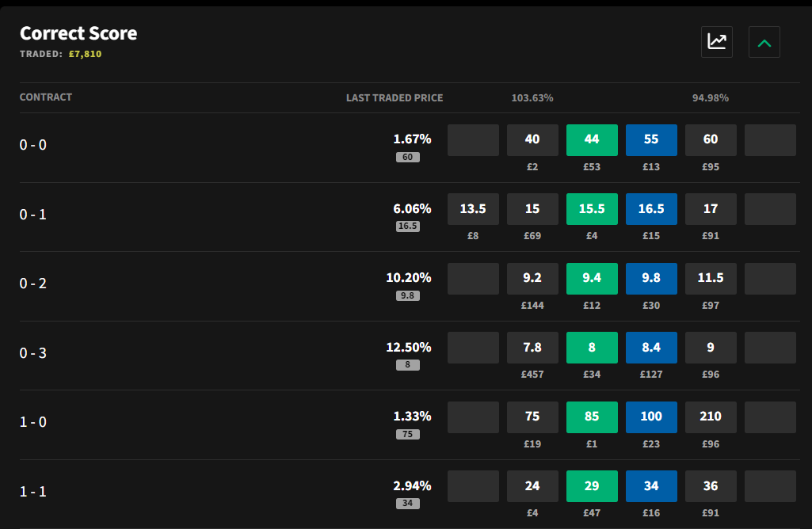Screen dimensions: 812x529
Task: Click 34 lay odds for 1-1
Action: pos(651,486)
